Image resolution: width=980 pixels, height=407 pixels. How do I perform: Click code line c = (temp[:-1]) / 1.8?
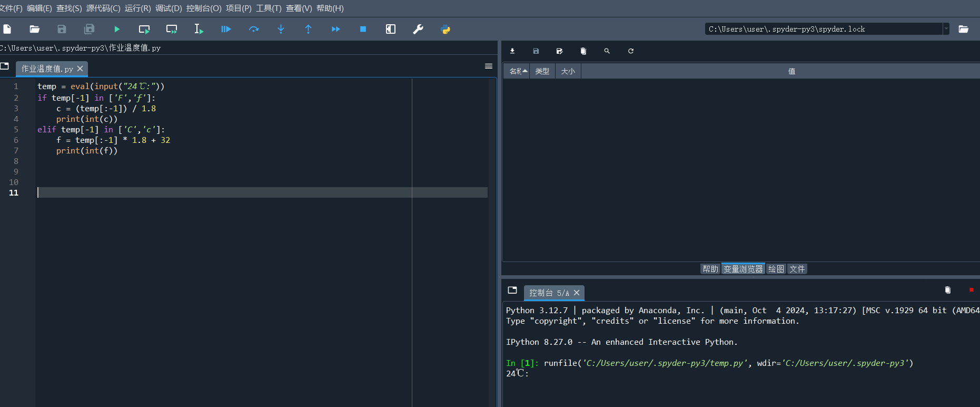(x=106, y=109)
